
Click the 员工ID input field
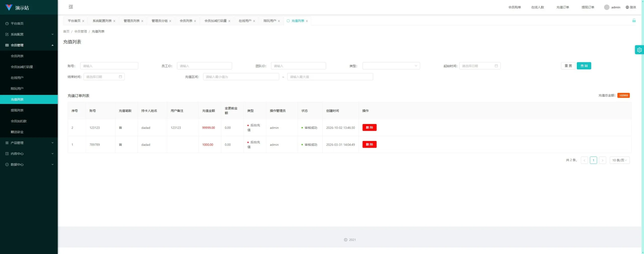(x=204, y=66)
